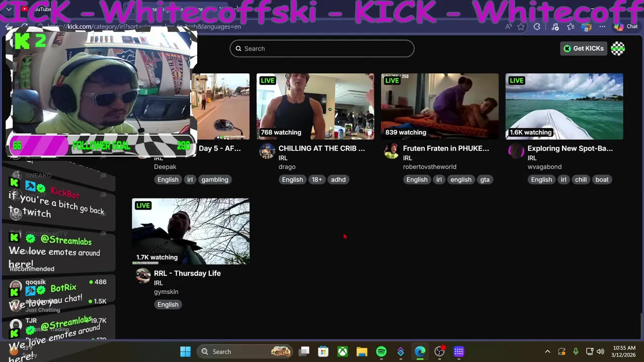This screenshot has width=644, height=362.
Task: Open Task View from the taskbar
Action: (x=304, y=351)
